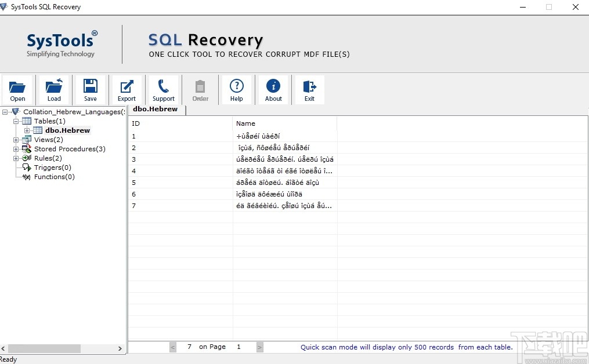589x364 pixels.
Task: Expand the Stored Procedures(3) node
Action: coord(16,149)
